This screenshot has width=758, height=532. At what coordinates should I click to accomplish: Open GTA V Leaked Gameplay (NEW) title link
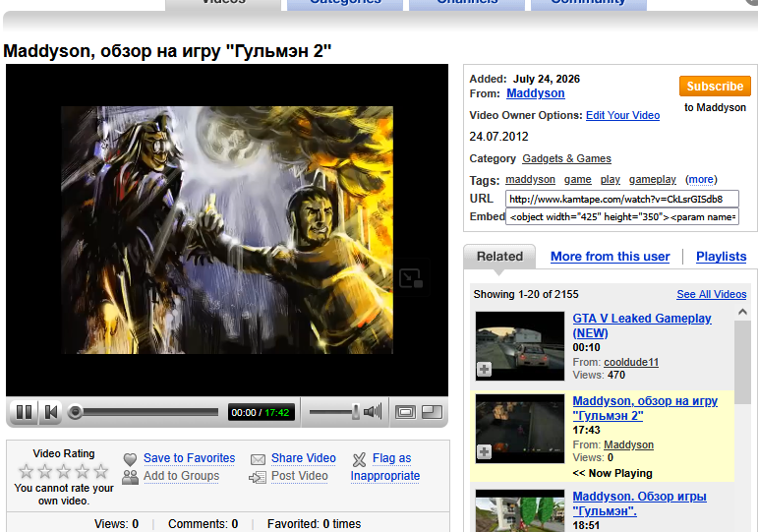pos(642,325)
